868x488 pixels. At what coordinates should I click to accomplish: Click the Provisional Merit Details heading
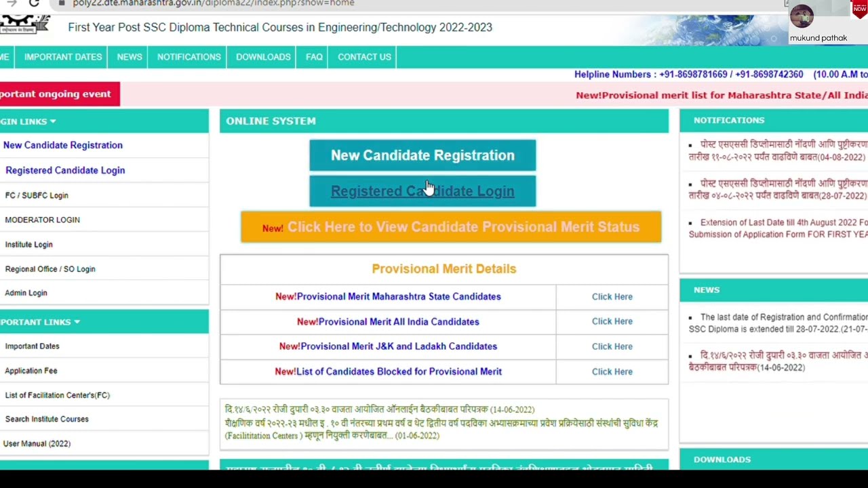444,269
